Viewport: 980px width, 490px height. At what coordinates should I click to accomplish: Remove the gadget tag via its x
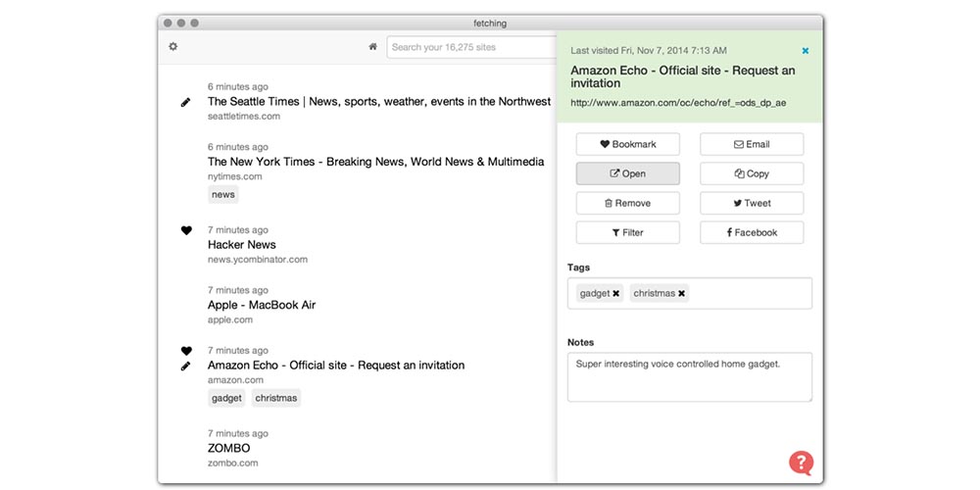(x=616, y=293)
